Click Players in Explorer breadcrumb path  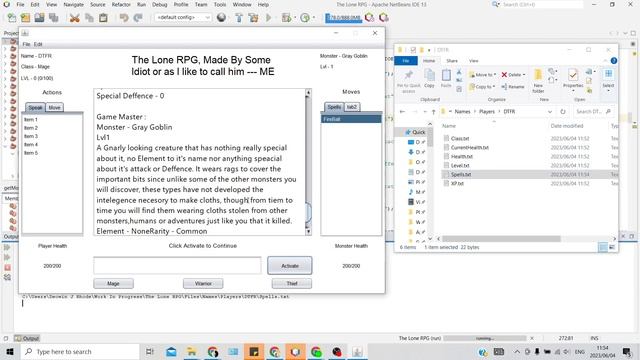487,111
